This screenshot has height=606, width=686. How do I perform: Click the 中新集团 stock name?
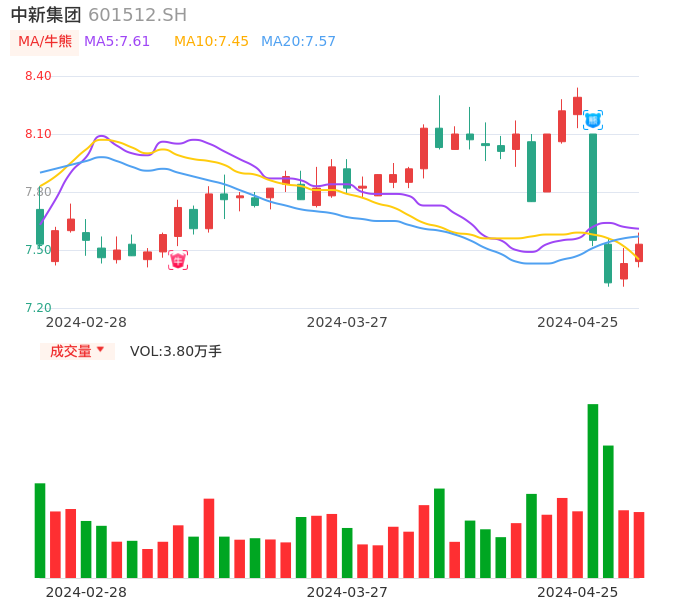(46, 15)
